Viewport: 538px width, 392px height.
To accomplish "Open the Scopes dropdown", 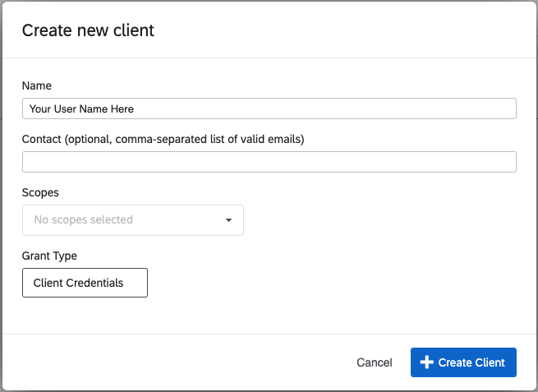I will click(133, 220).
